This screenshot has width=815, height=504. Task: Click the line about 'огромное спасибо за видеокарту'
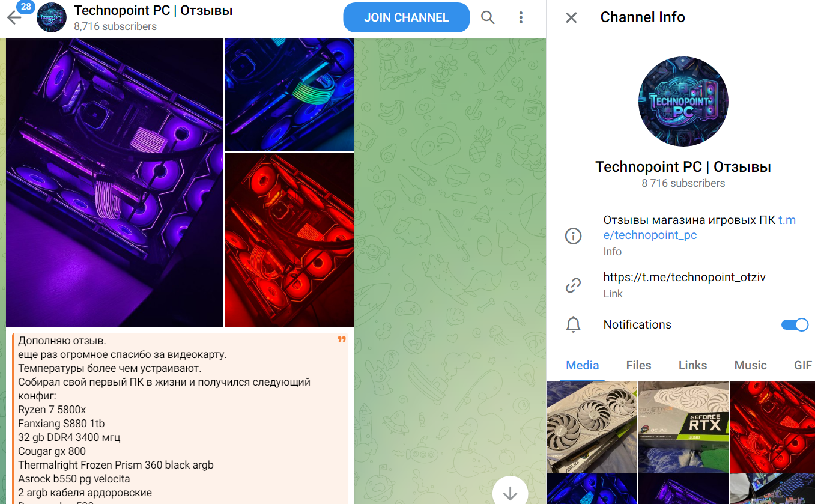(x=123, y=354)
